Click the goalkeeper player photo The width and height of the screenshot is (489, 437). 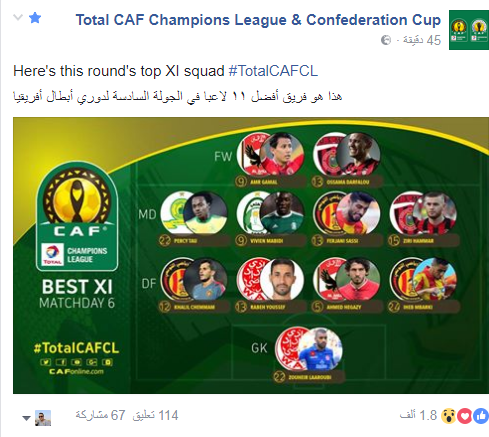pos(320,349)
